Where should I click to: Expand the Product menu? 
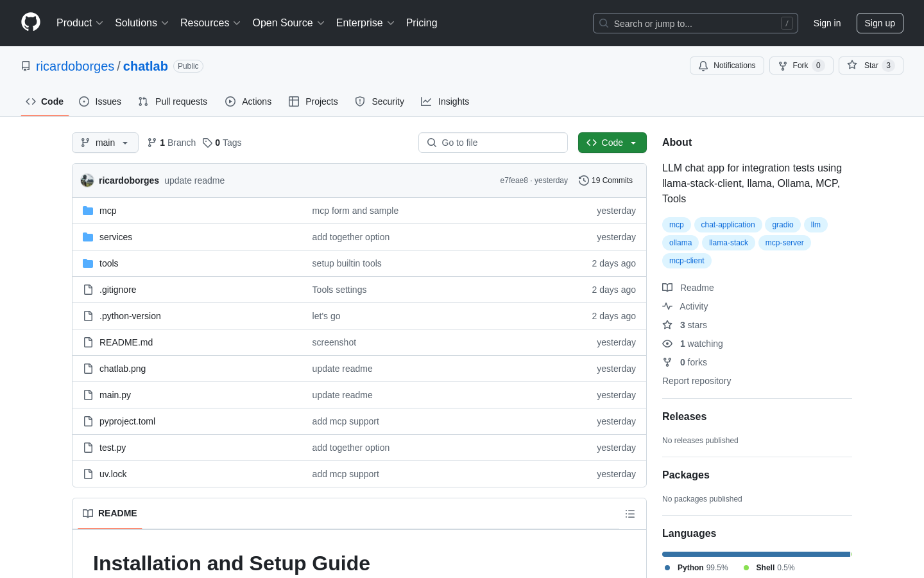click(80, 22)
